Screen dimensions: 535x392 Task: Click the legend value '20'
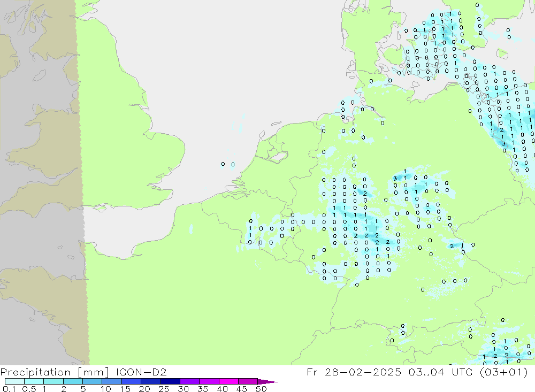[144, 389]
